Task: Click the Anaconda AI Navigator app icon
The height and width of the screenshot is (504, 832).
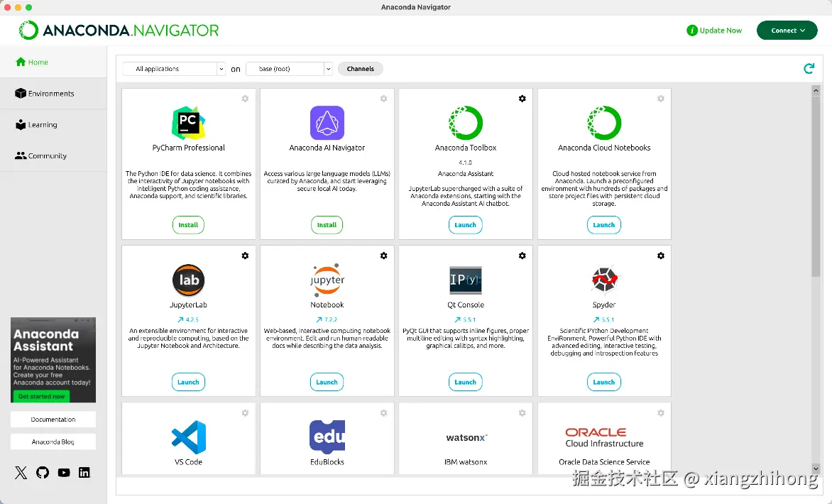Action: [327, 123]
